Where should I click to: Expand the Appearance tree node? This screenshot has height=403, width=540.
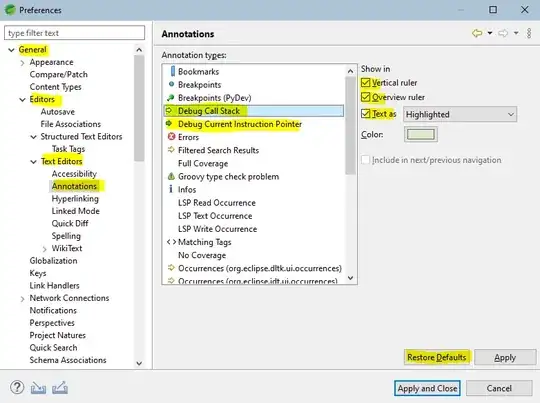click(22, 63)
